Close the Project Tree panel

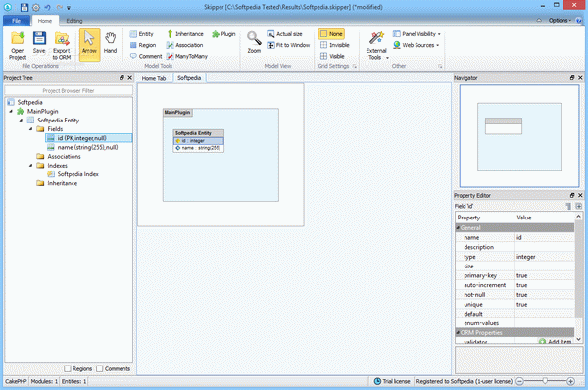129,78
